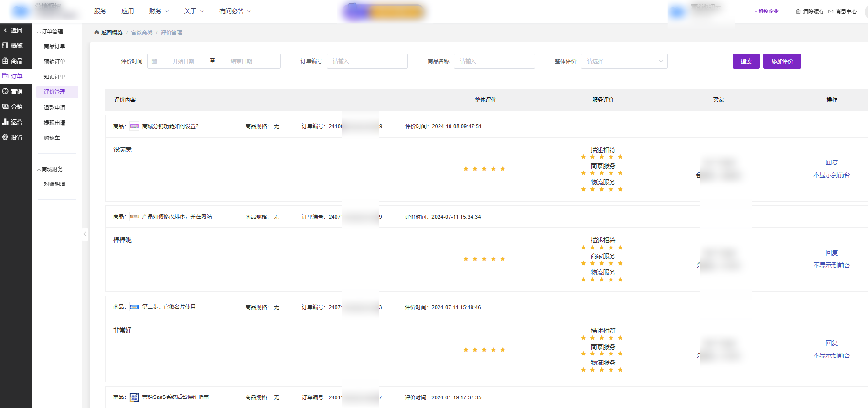Click the 结束日期 date field
Viewport: 868px width, 408px height.
click(x=241, y=61)
